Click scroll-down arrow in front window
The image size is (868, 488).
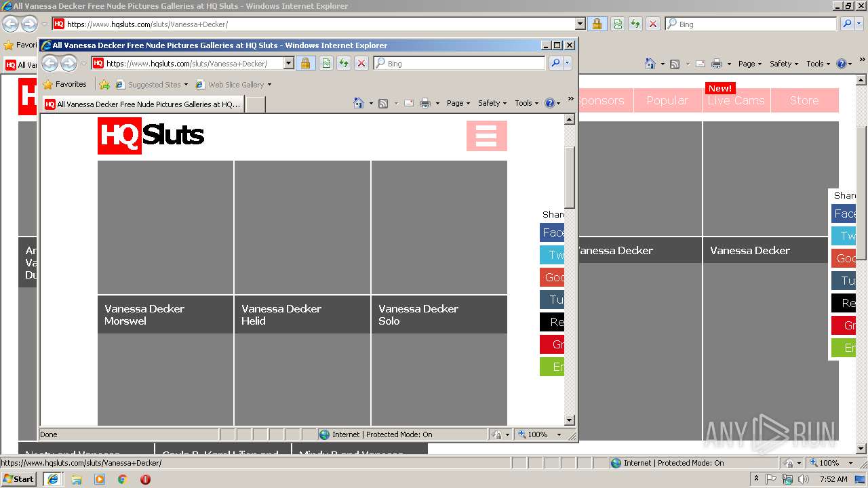[x=570, y=420]
